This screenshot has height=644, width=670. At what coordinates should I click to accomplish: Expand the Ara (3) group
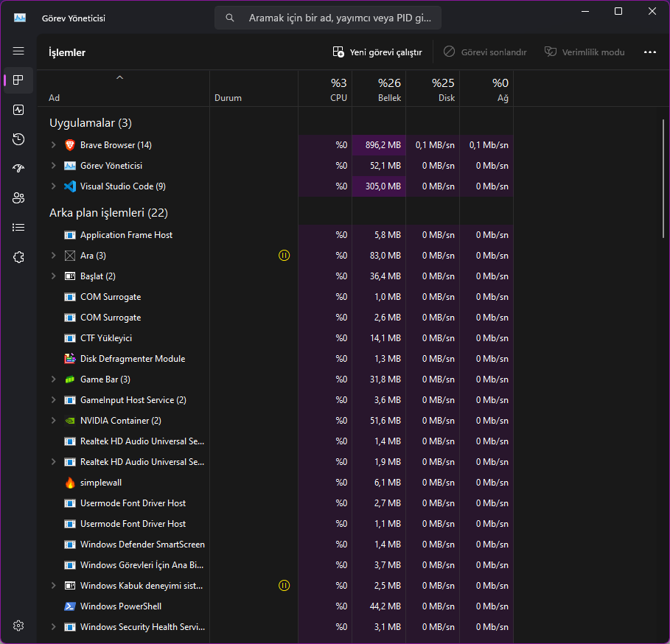pyautogui.click(x=53, y=256)
